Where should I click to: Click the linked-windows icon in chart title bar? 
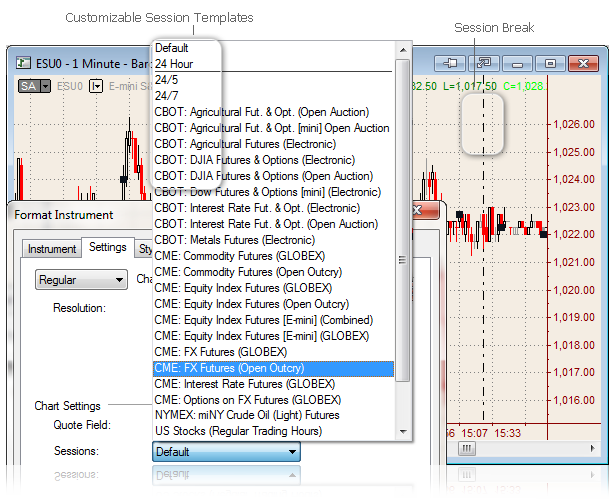[x=483, y=62]
